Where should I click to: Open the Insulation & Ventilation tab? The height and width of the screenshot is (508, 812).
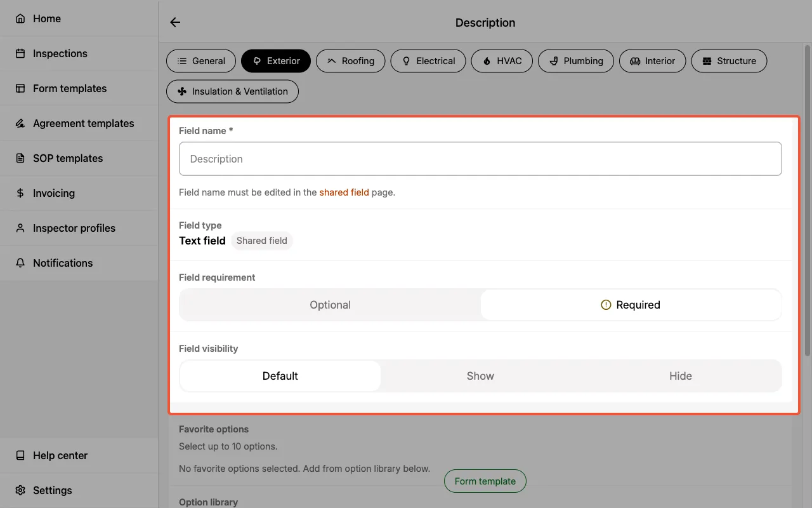click(232, 91)
